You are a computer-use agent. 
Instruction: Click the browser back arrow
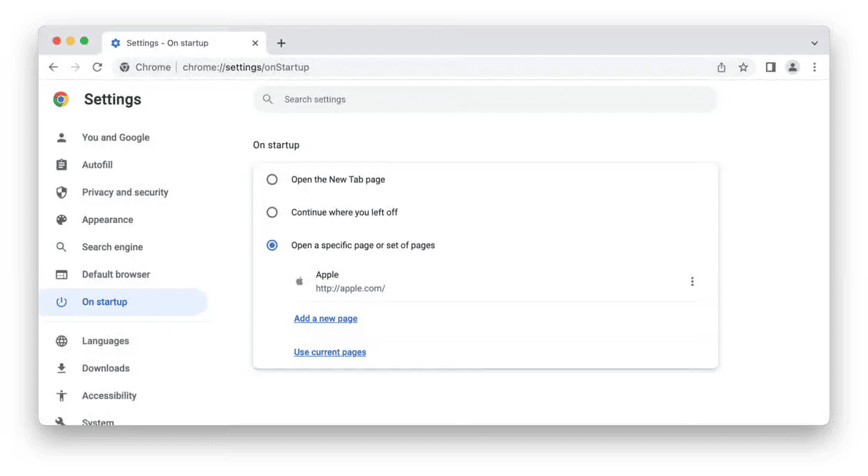pos(54,67)
